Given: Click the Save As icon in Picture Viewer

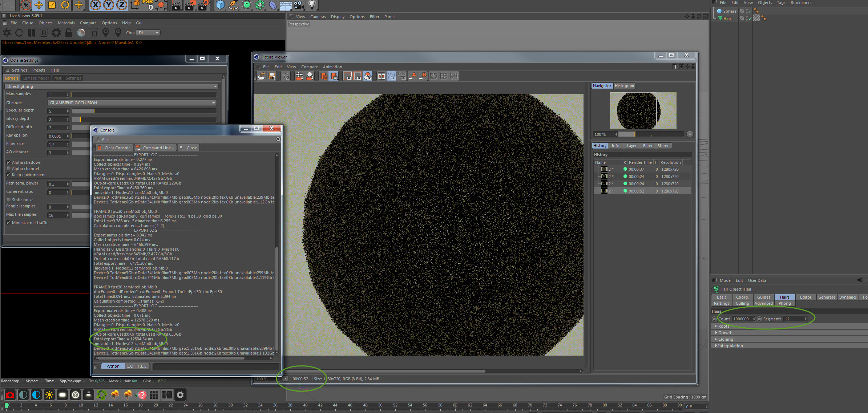Looking at the screenshot, I should [x=272, y=76].
